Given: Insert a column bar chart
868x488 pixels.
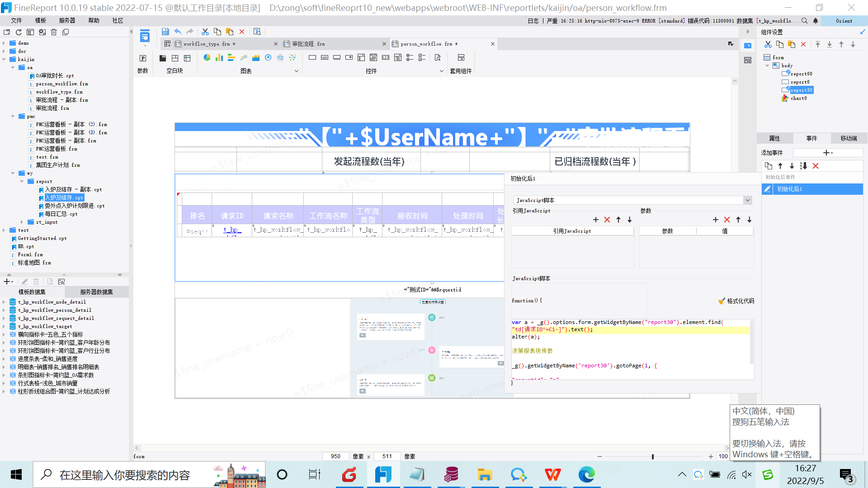Looking at the screenshot, I should 219,57.
